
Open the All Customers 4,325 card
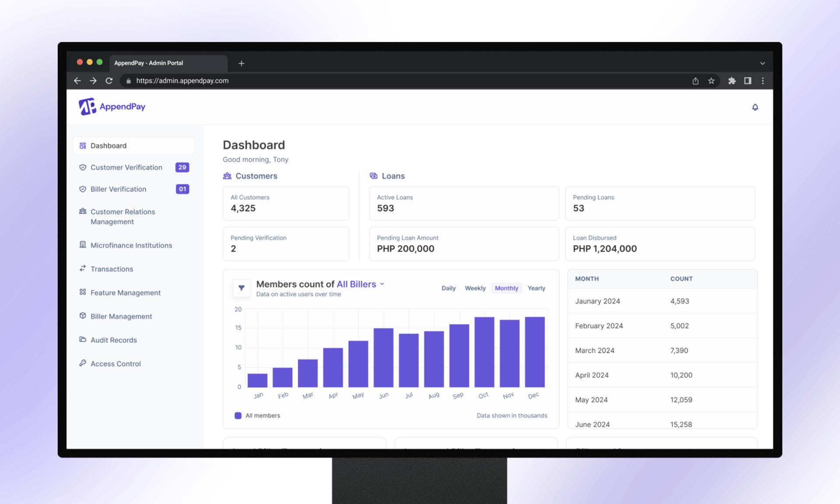[286, 203]
